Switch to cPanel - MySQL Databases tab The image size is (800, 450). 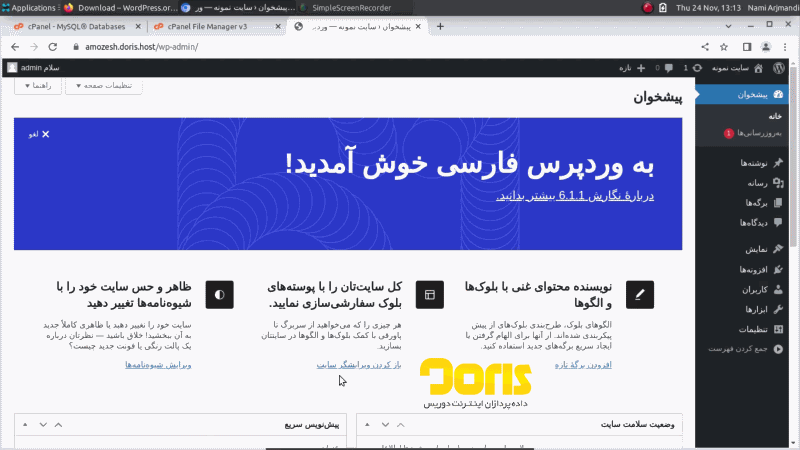pyautogui.click(x=77, y=27)
